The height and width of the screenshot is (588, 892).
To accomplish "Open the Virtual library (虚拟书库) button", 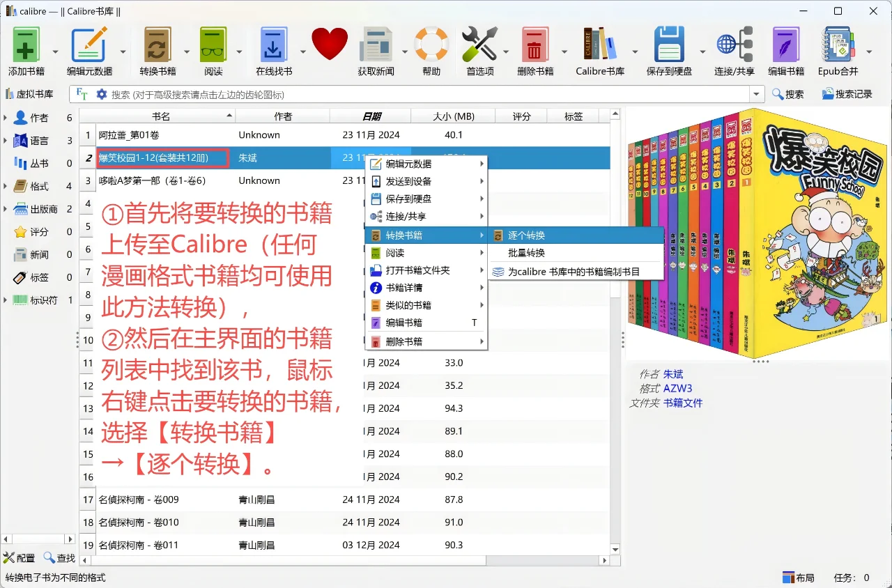I will (x=29, y=94).
